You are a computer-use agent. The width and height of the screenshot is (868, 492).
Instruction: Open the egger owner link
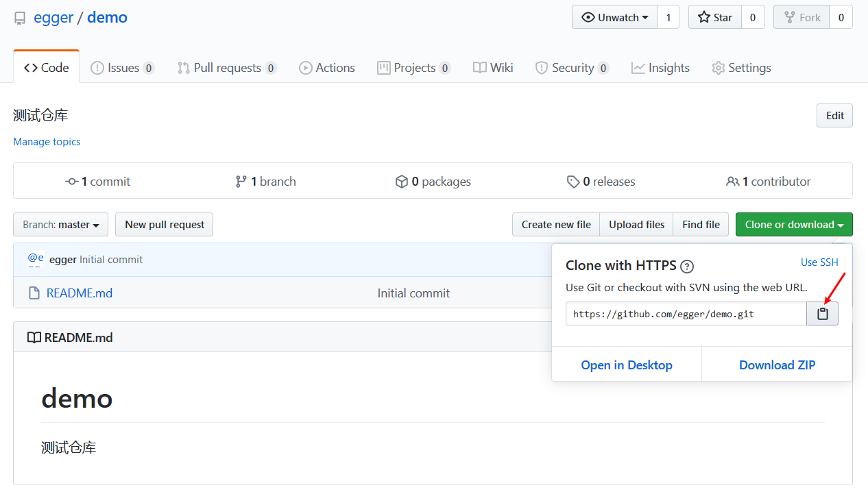point(53,18)
